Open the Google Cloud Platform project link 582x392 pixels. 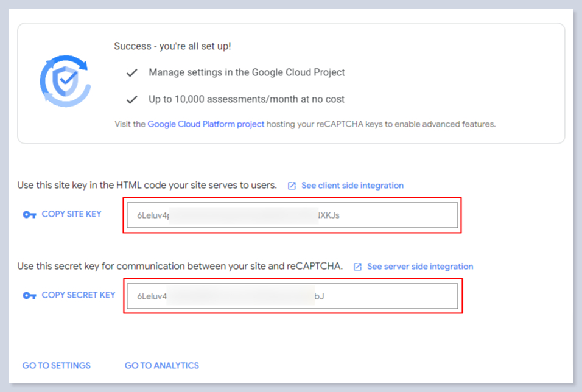click(206, 124)
